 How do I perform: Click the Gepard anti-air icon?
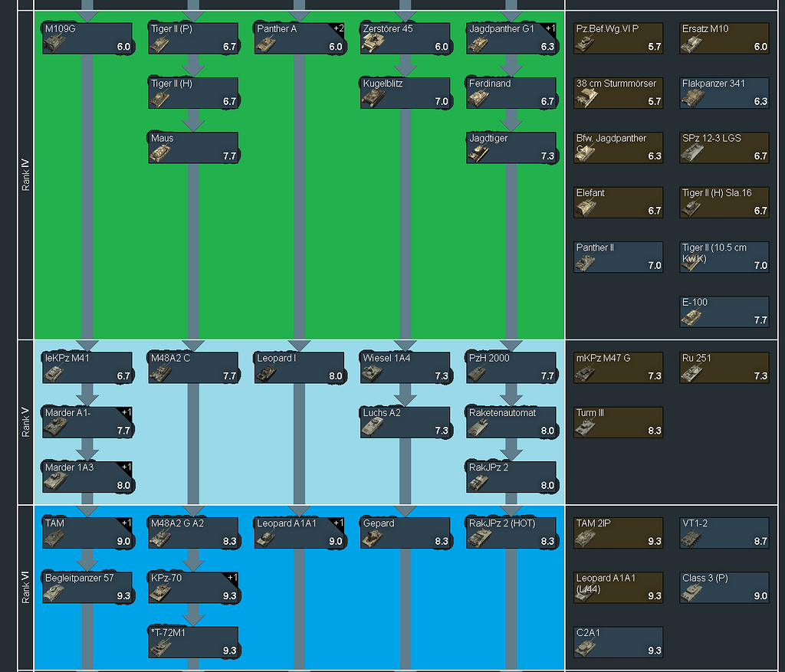point(406,531)
